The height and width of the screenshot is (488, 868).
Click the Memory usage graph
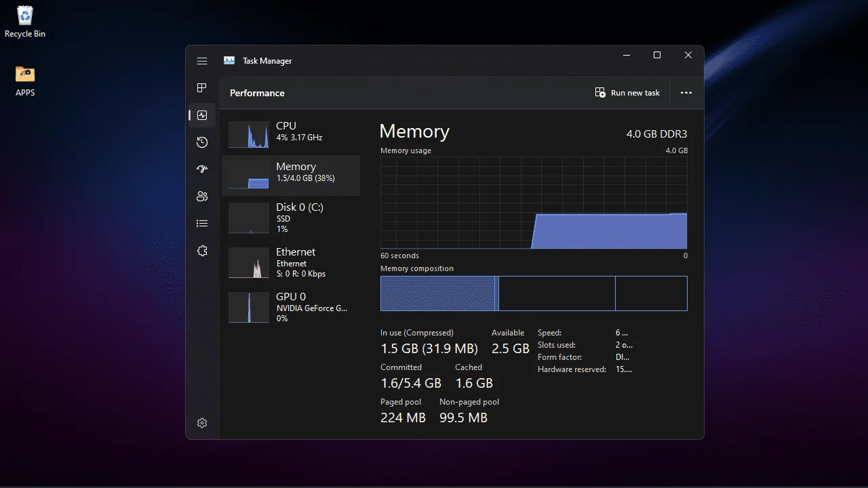tap(534, 203)
